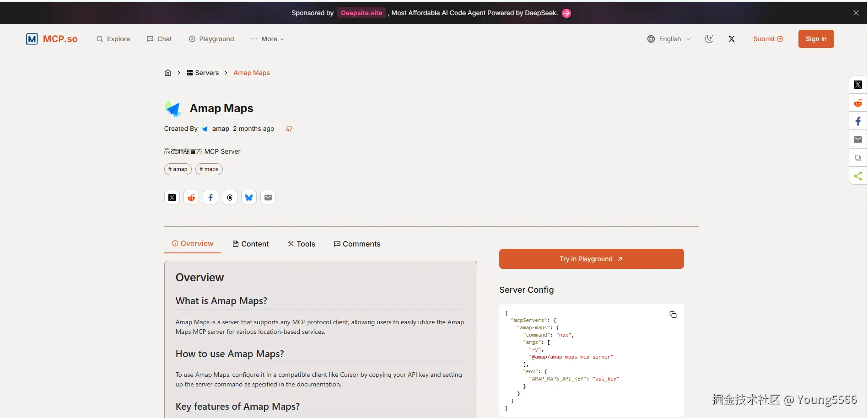
Task: Share on Reddit using the icon below the tags
Action: point(191,198)
